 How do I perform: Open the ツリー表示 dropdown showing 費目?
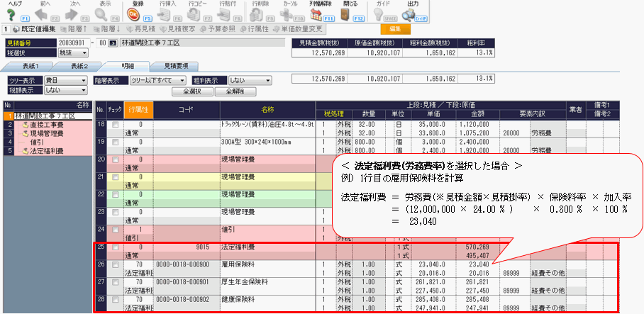tap(65, 81)
